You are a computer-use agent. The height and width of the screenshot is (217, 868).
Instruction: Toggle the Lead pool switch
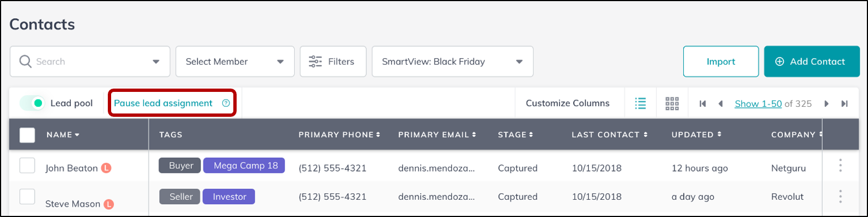pyautogui.click(x=33, y=103)
